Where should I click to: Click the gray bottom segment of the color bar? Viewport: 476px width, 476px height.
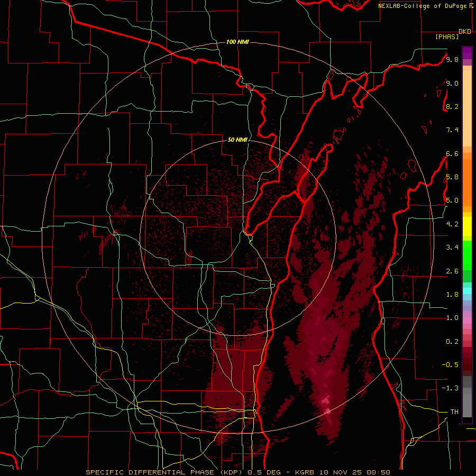pyautogui.click(x=467, y=405)
